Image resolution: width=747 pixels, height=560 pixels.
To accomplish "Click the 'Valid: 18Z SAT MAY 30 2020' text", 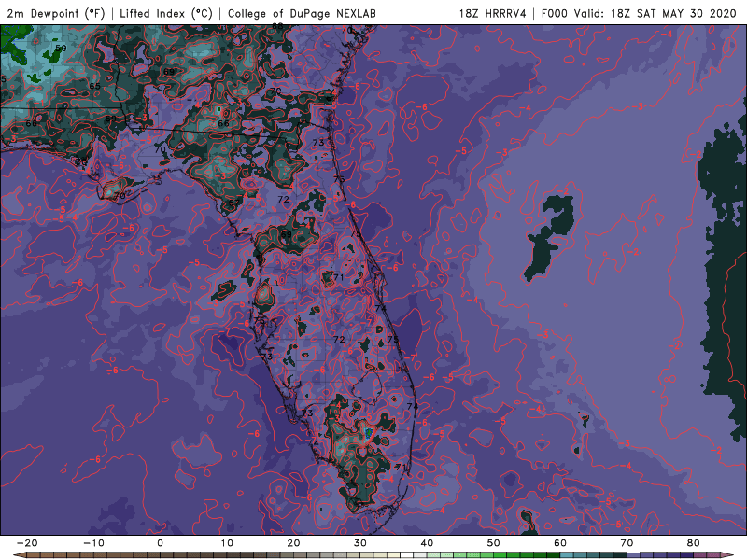I will tap(655, 13).
